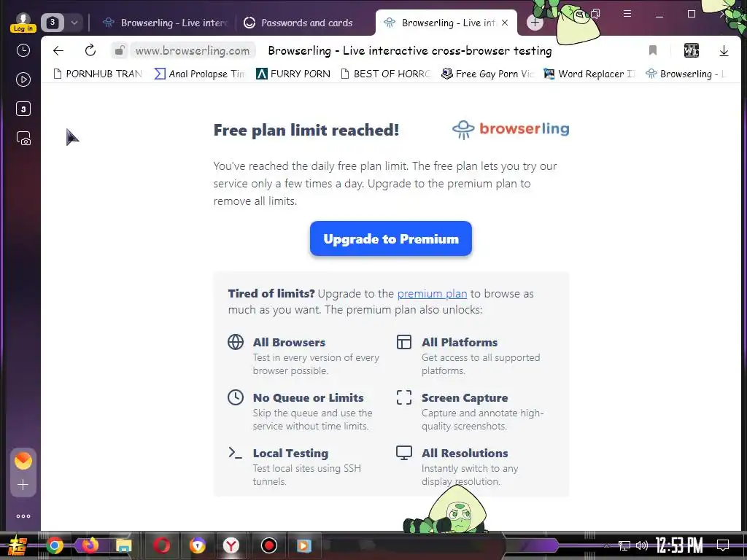Click the Local Testing terminal icon

pyautogui.click(x=236, y=452)
